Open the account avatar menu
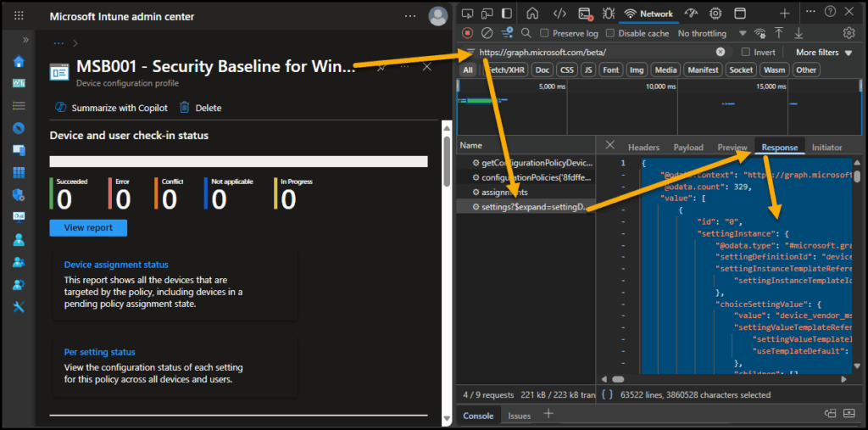868x430 pixels. coord(438,16)
